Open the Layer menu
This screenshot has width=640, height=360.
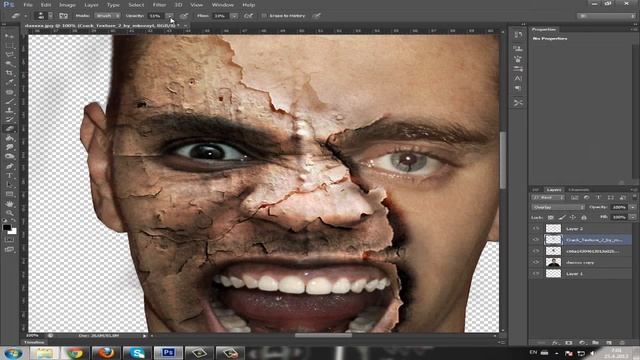pos(91,5)
